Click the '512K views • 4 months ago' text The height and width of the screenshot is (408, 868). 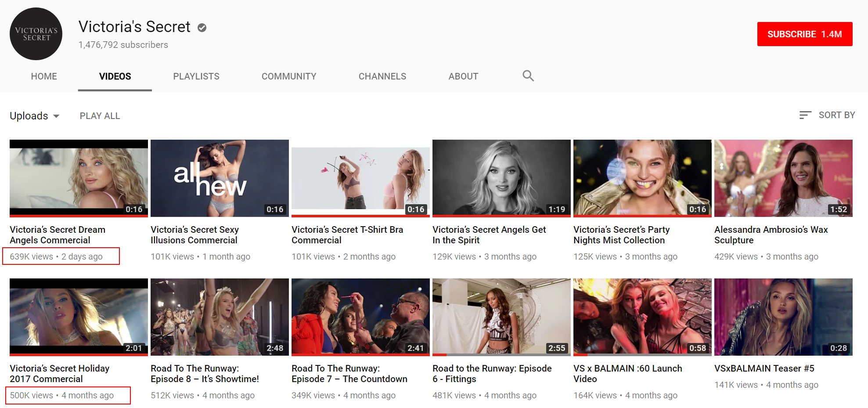[x=202, y=395]
